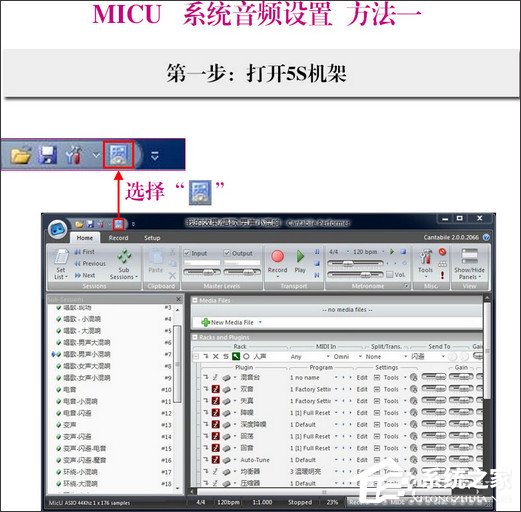
Task: Adjust Input master level slider
Action: (202, 272)
